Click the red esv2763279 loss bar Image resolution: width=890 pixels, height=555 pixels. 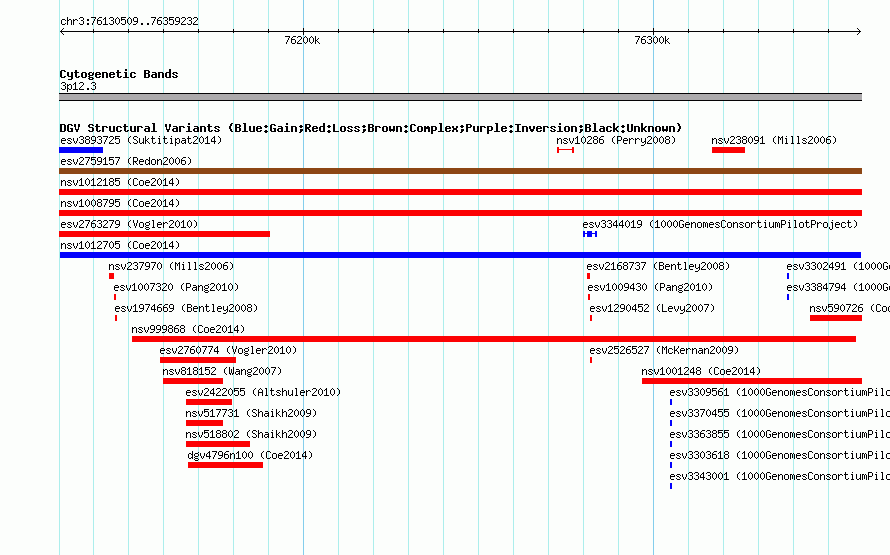(x=165, y=234)
